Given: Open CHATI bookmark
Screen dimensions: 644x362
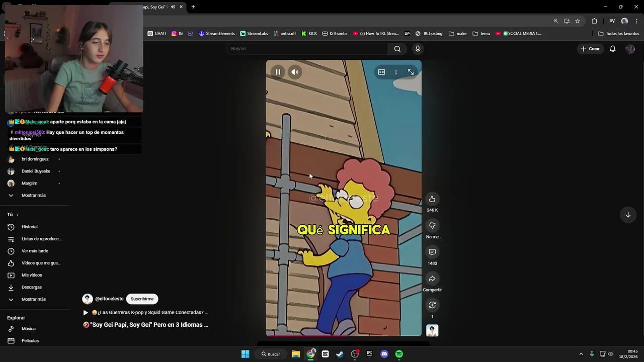Looking at the screenshot, I should click(156, 34).
